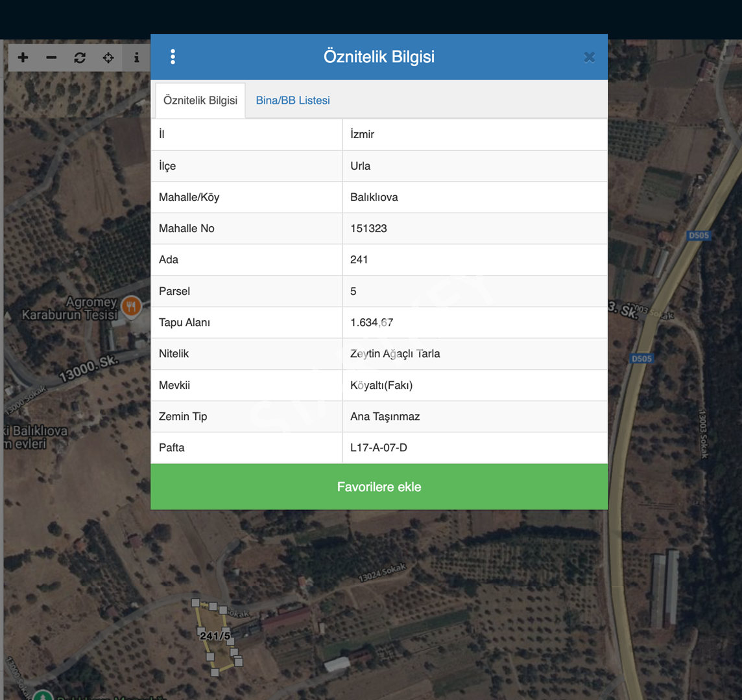Zoom out using the minus icon
This screenshot has height=700, width=742.
point(51,58)
